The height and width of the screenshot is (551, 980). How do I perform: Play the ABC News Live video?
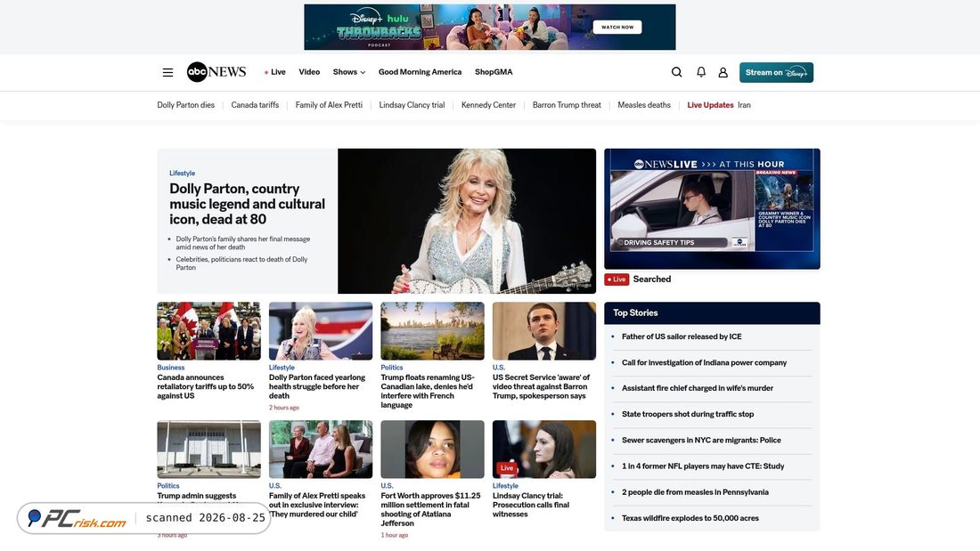(712, 208)
